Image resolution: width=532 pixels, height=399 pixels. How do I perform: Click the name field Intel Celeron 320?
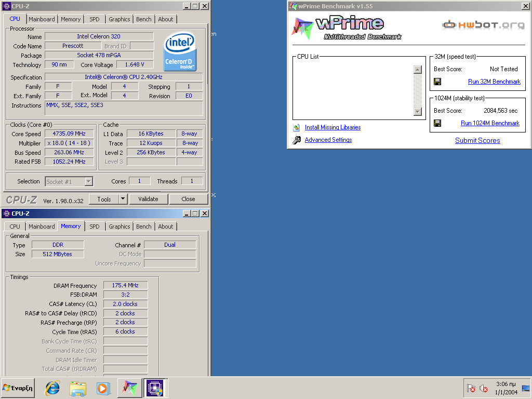pyautogui.click(x=99, y=36)
